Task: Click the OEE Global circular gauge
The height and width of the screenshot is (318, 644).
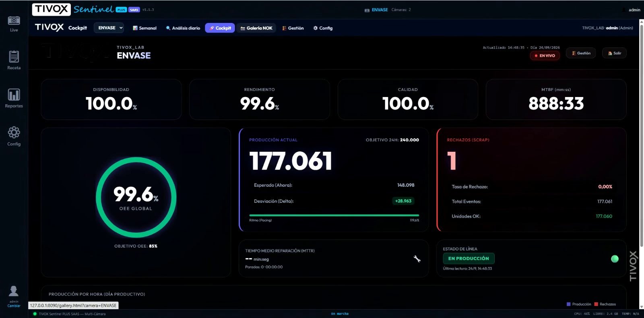Action: 136,197
